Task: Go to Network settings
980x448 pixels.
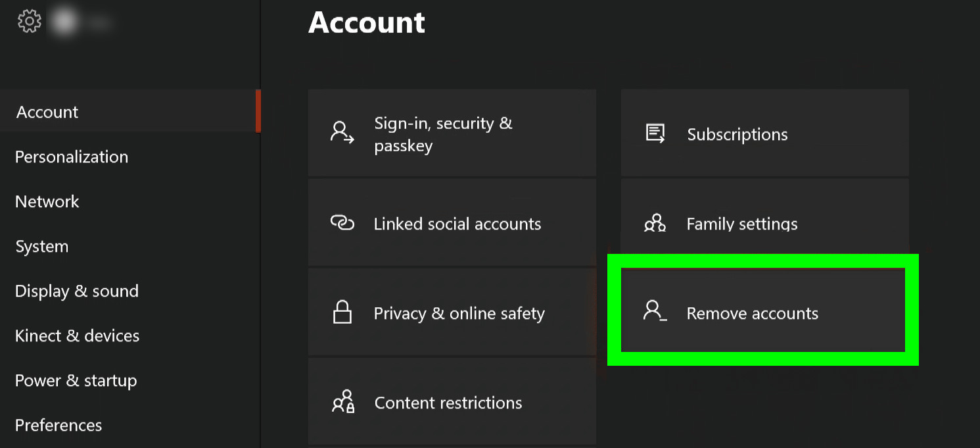Action: 47,201
